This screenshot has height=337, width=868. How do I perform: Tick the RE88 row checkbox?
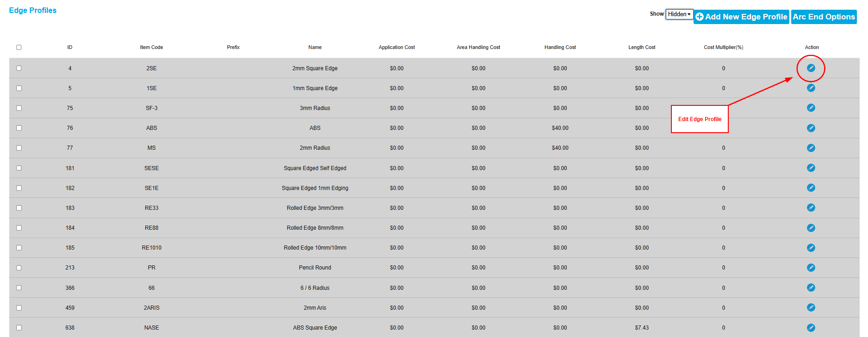point(19,228)
